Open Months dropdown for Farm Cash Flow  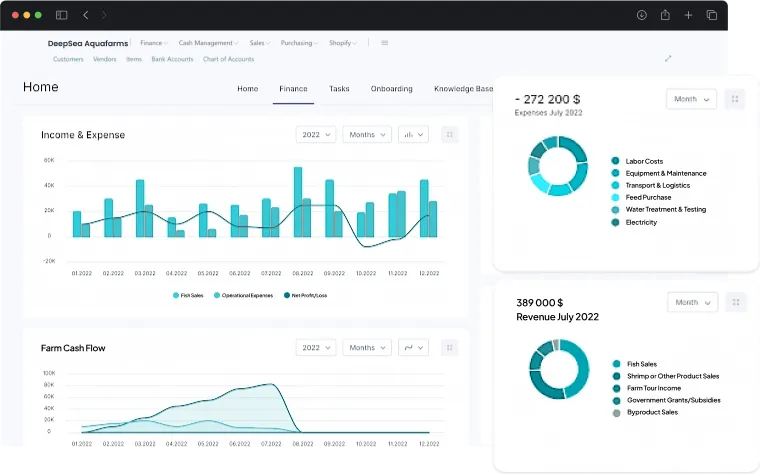tap(367, 348)
